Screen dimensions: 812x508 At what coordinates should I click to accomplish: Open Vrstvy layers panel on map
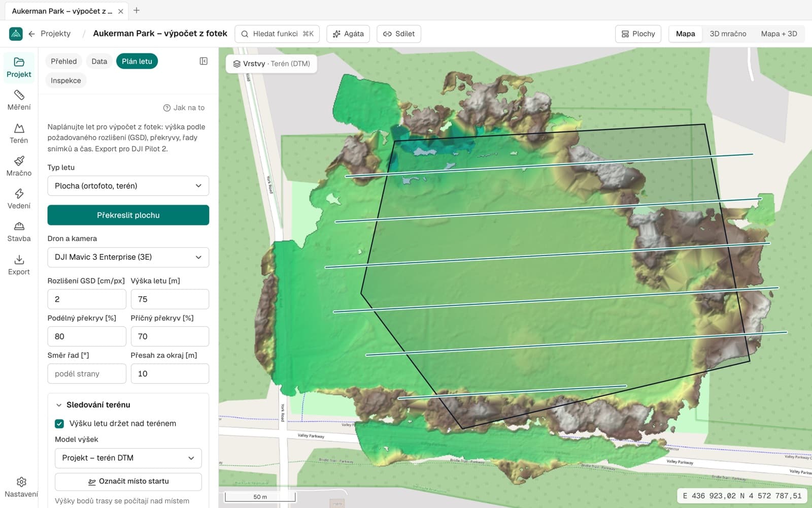tap(272, 63)
